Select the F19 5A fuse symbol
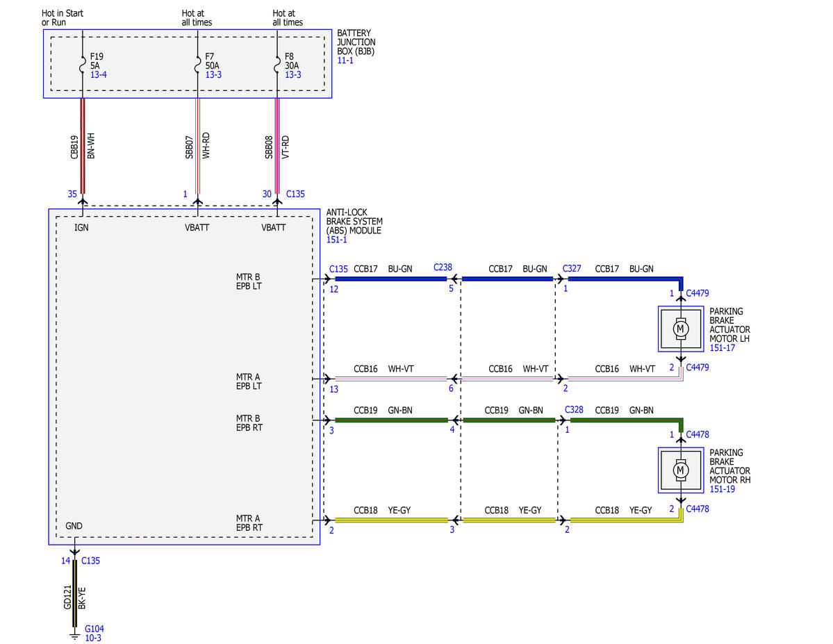The width and height of the screenshot is (833, 644). pos(83,65)
